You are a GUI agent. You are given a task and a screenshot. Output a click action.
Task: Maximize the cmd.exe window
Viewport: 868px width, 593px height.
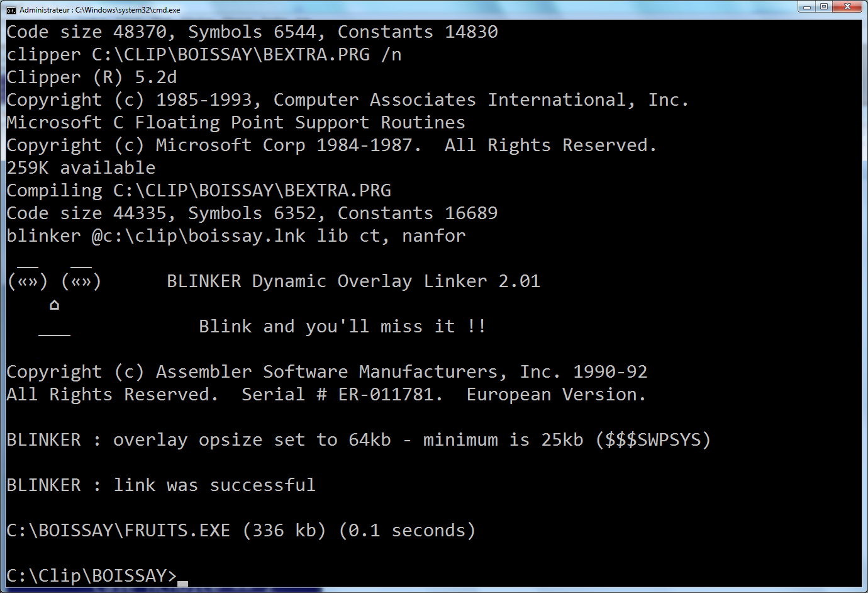(824, 7)
